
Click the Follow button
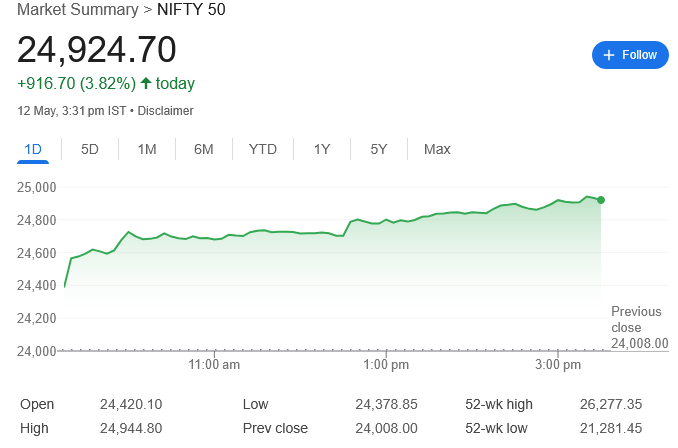[x=630, y=55]
